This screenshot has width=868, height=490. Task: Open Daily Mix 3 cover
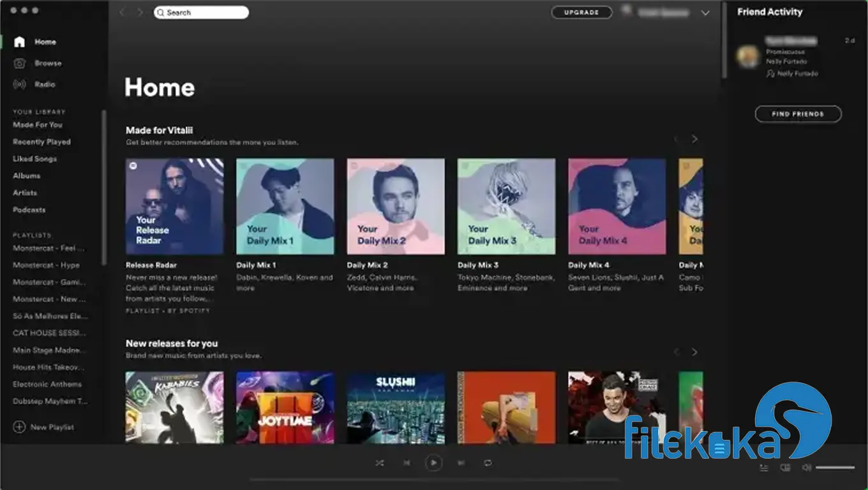point(506,207)
